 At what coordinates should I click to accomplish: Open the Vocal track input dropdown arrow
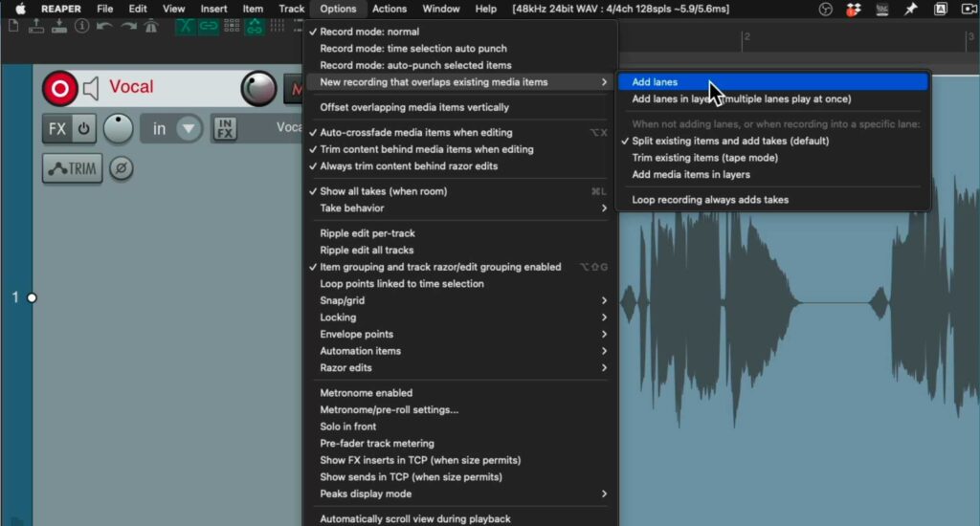pos(189,129)
